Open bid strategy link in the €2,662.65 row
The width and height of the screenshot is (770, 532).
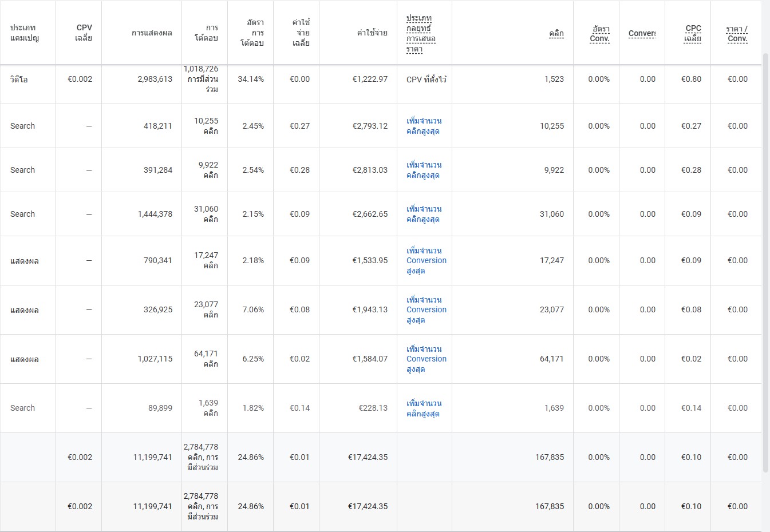[424, 214]
